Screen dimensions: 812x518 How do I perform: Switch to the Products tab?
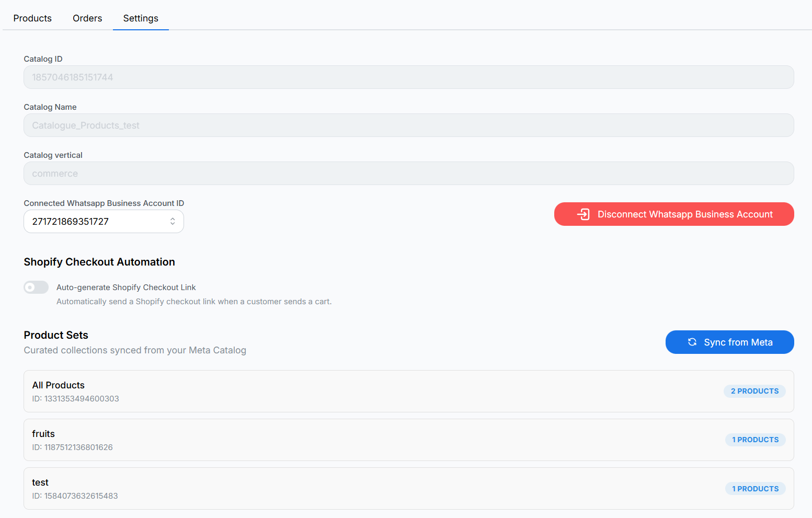[x=32, y=18]
